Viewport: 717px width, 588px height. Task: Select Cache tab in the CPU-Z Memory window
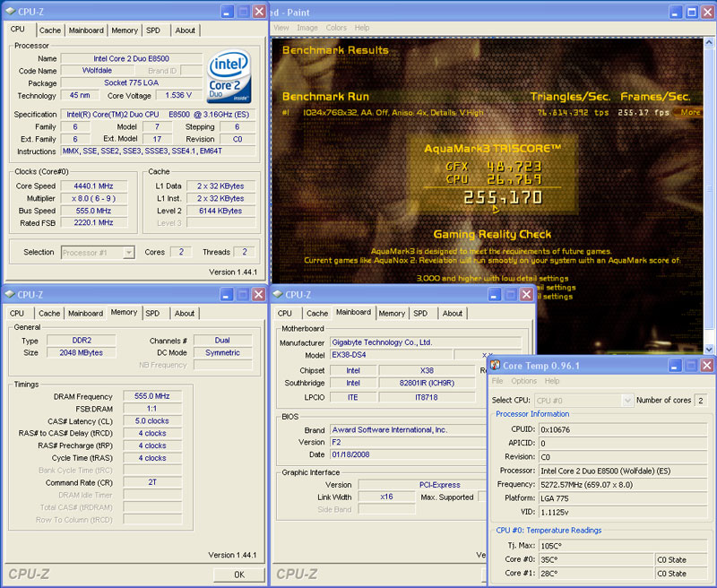click(49, 313)
